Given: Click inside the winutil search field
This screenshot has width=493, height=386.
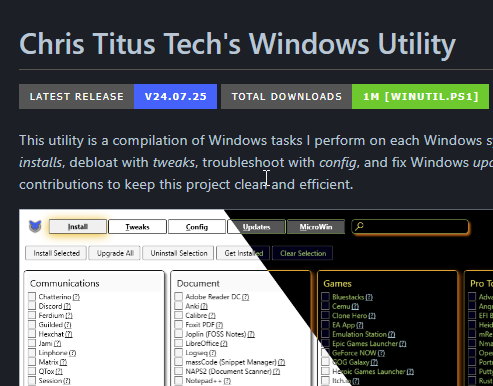Looking at the screenshot, I should click(410, 227).
